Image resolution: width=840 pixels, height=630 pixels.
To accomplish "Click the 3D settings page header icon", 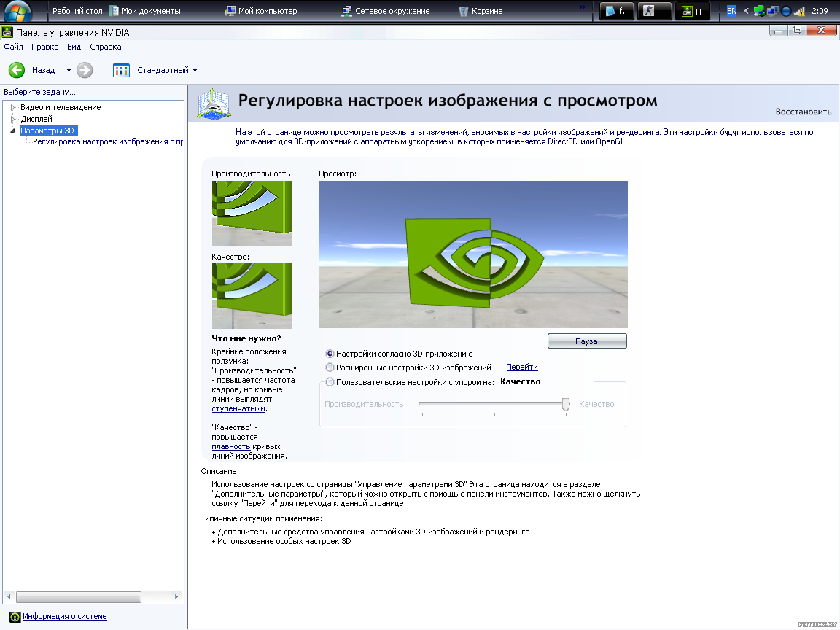I will tap(214, 103).
